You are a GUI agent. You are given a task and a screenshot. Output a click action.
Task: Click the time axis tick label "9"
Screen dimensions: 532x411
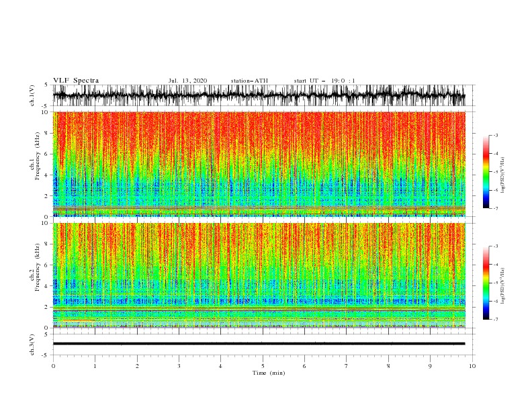(x=430, y=366)
